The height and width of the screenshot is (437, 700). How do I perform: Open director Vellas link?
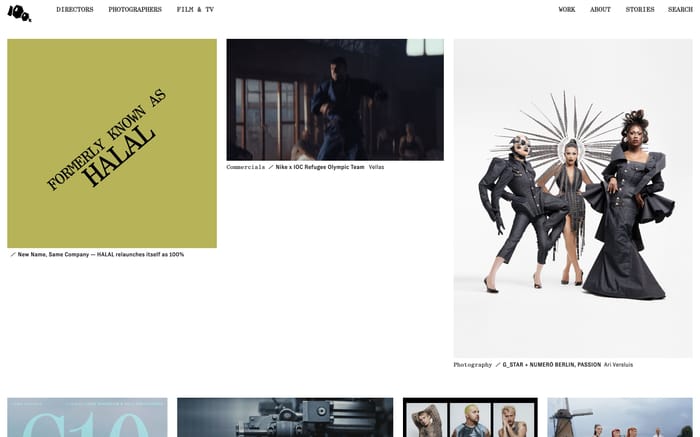tap(376, 167)
